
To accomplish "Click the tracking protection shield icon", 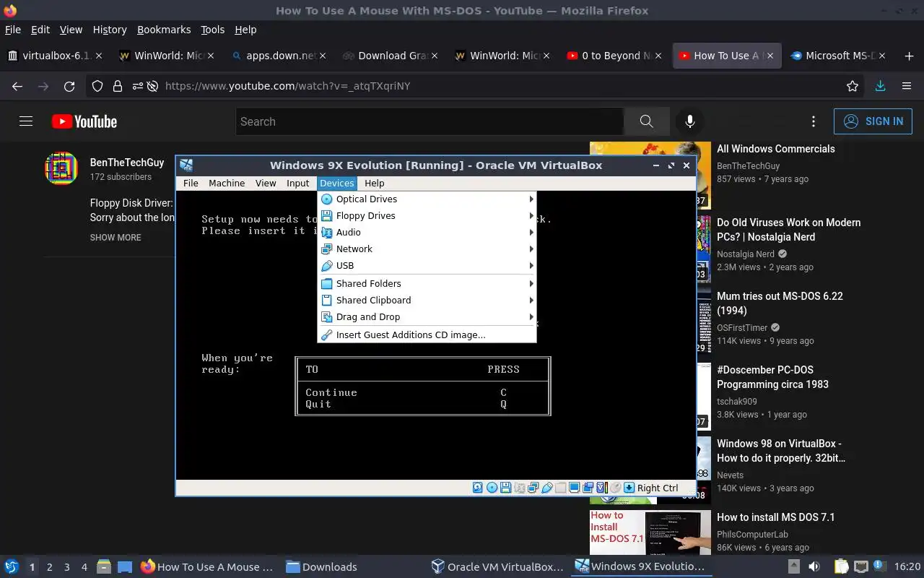I will [x=97, y=86].
